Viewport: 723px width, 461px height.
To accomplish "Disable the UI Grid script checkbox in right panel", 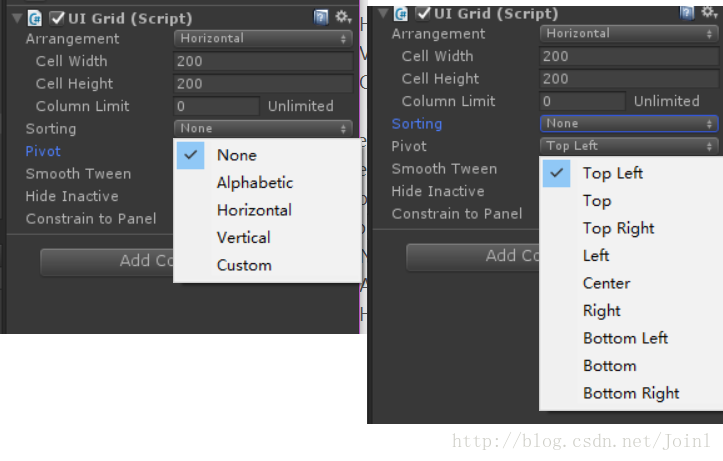I will tap(423, 14).
